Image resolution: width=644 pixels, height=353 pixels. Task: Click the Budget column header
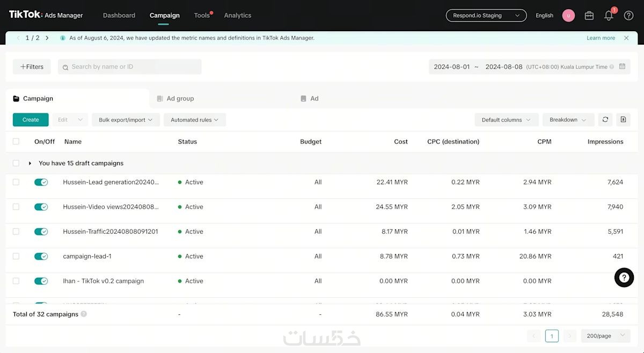tap(311, 142)
